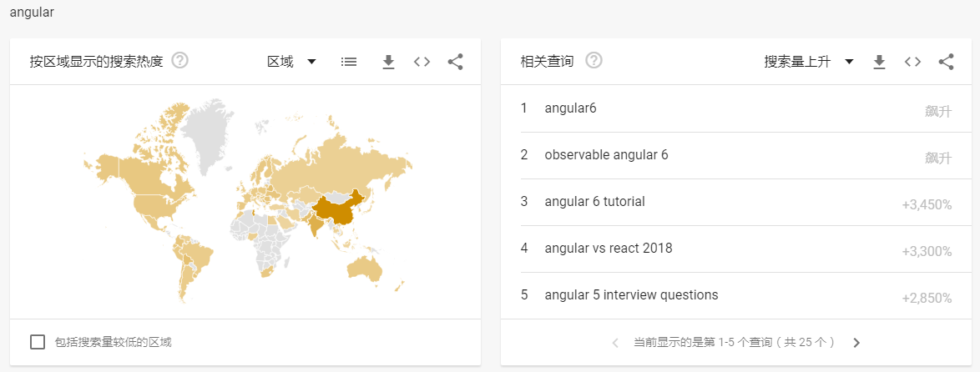Open the angular 5 interview questions query

pyautogui.click(x=737, y=296)
